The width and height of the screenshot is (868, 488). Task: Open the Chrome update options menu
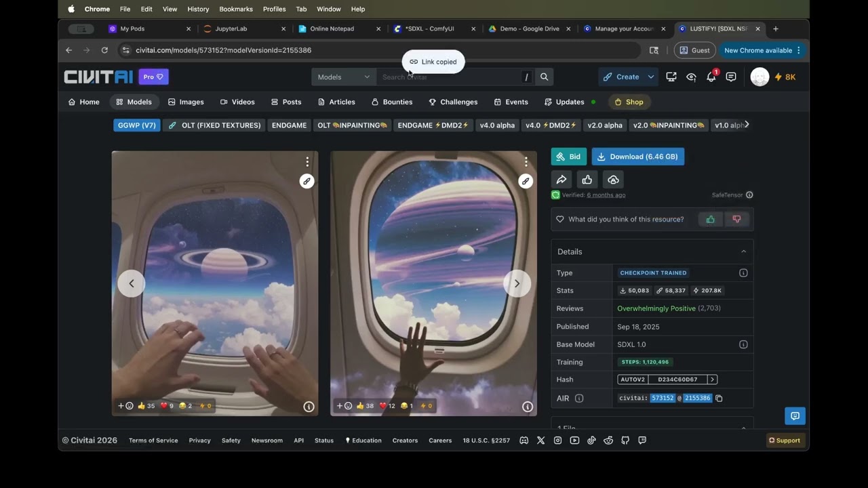[x=799, y=50]
